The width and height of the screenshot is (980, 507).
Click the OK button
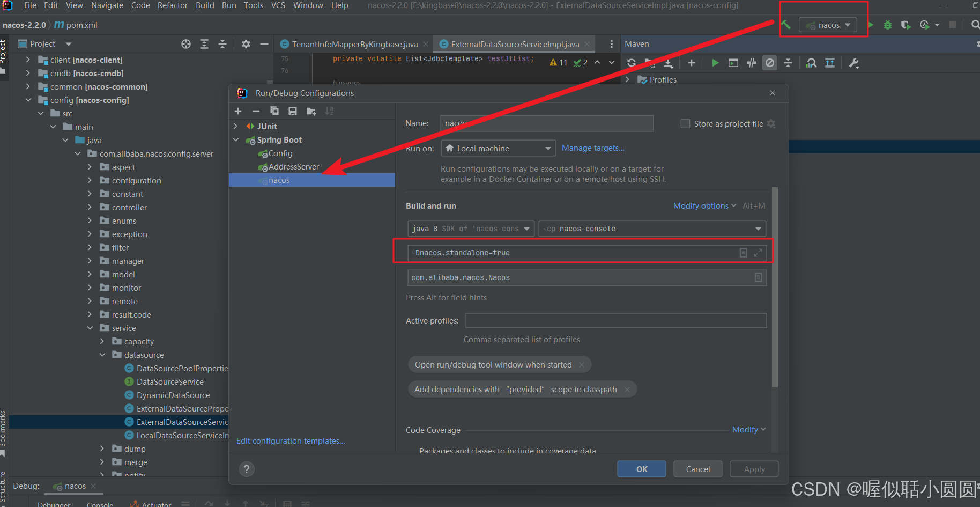(642, 469)
